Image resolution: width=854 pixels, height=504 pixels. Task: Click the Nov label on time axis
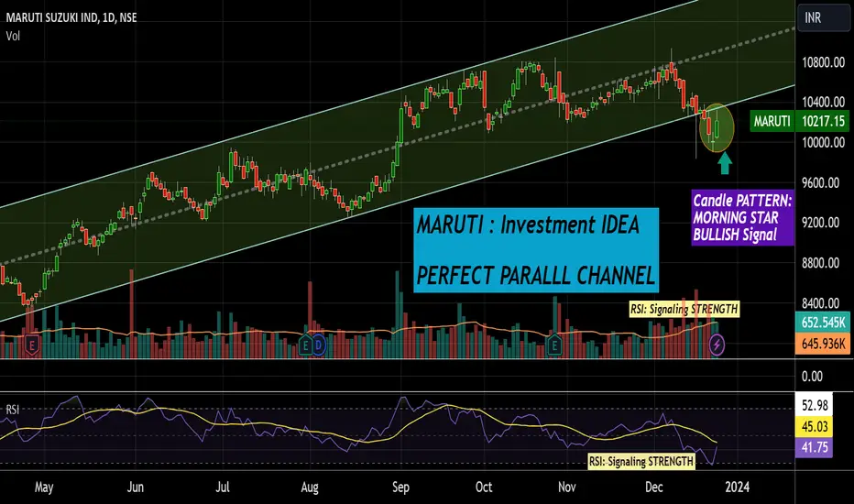tap(566, 487)
